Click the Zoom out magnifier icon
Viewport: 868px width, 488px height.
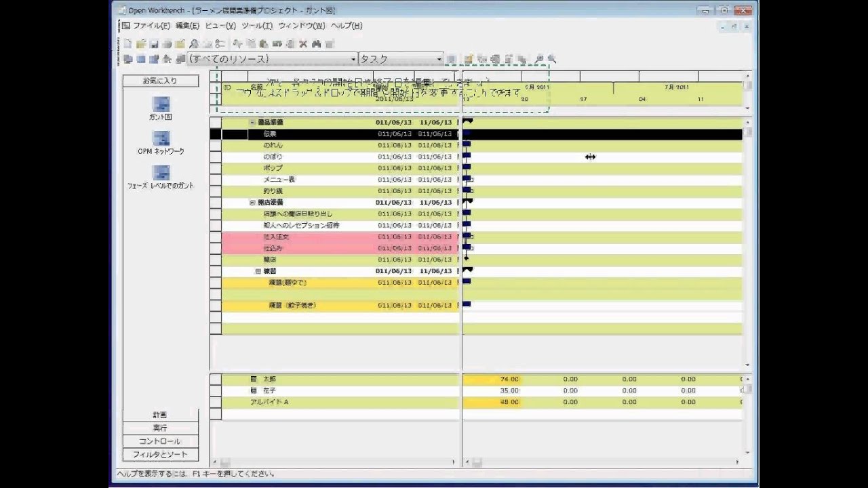(x=552, y=59)
